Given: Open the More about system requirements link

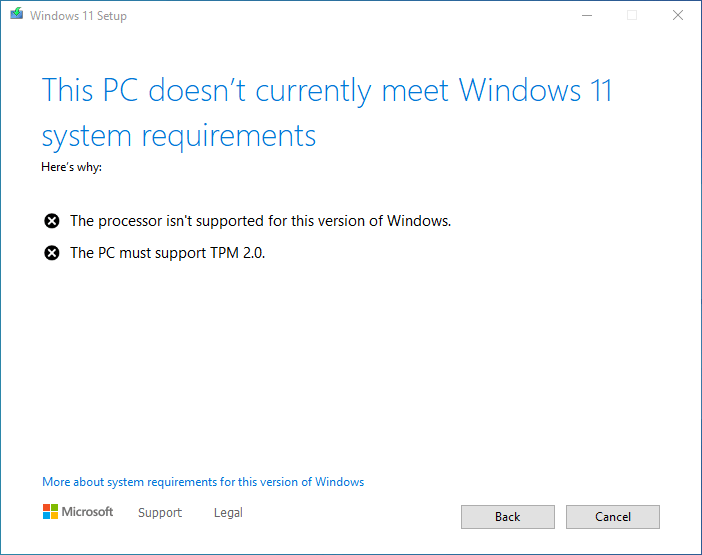Looking at the screenshot, I should tap(203, 482).
